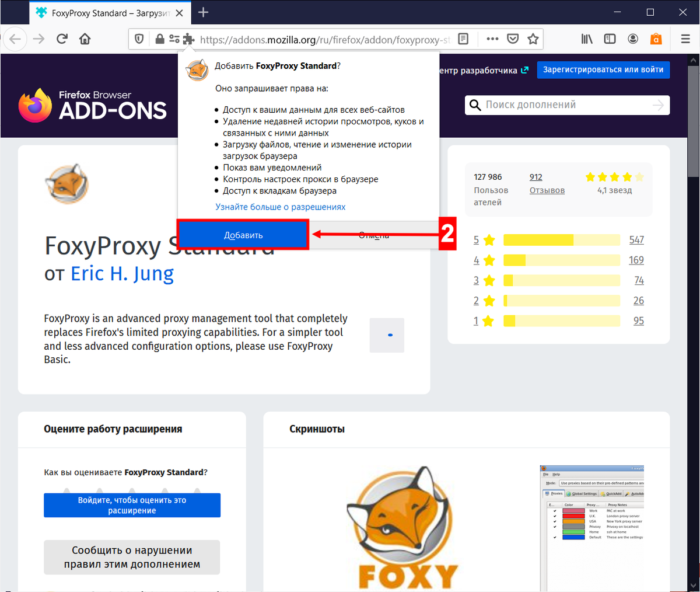Viewport: 700px width, 592px height.
Task: Save page to Pocket
Action: coord(513,39)
